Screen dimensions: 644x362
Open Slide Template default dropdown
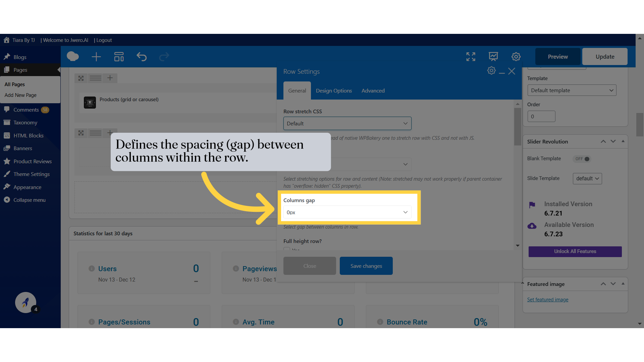pyautogui.click(x=587, y=179)
